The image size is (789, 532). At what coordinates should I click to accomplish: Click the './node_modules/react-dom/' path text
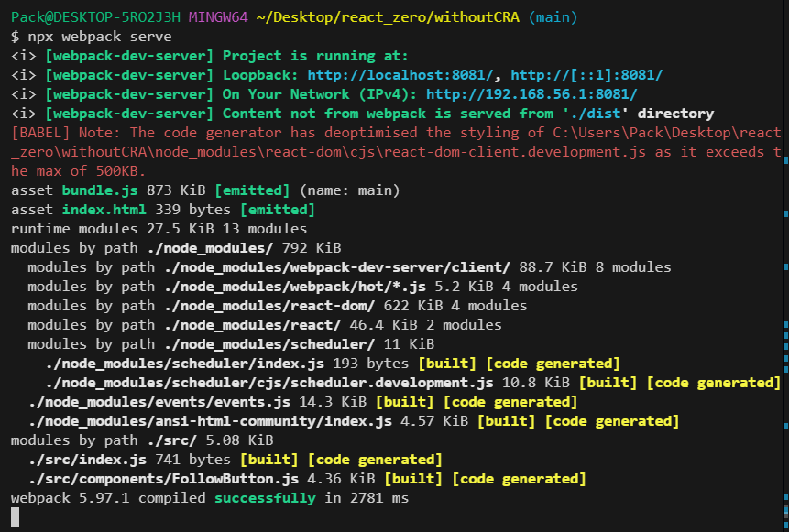[269, 306]
